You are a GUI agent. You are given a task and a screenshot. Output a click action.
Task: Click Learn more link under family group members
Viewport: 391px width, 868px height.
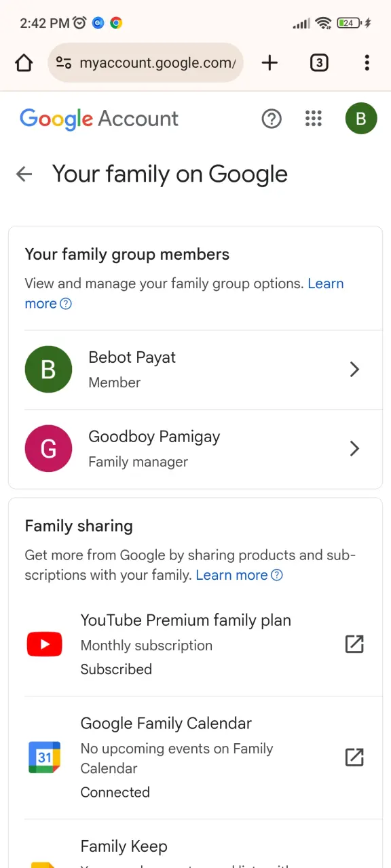pos(184,293)
